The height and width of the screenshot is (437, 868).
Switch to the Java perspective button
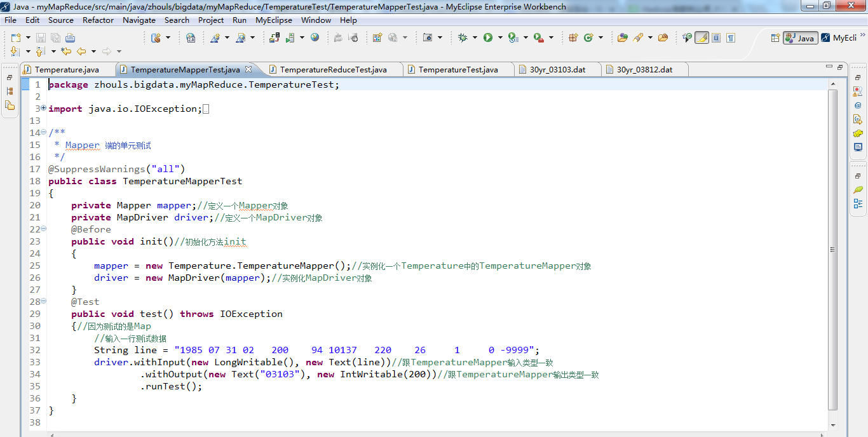click(x=800, y=38)
